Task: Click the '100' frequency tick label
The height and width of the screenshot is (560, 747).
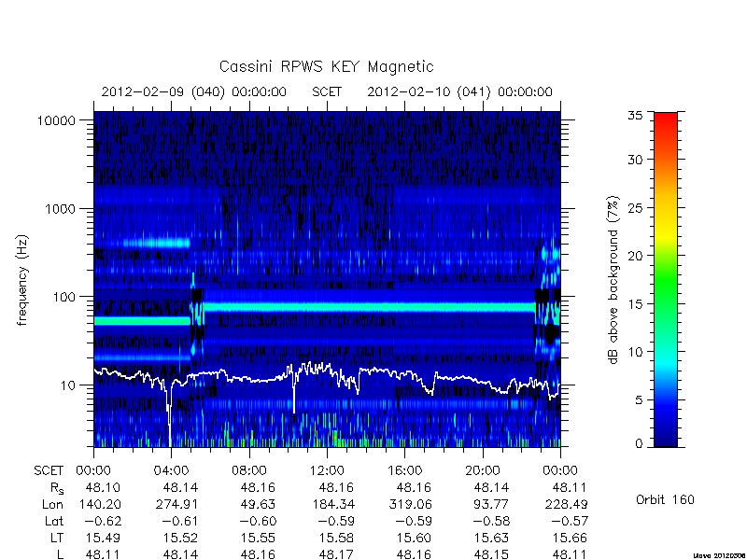Action: 64,297
